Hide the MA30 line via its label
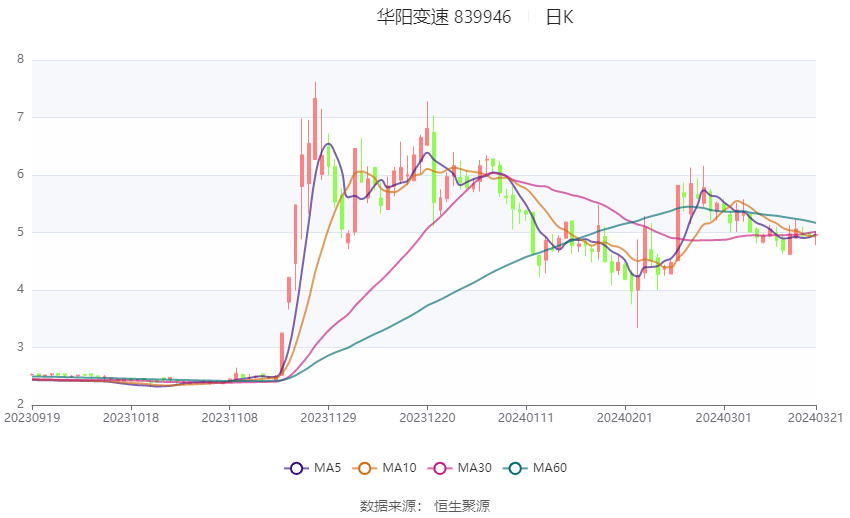Image resolution: width=850 pixels, height=518 pixels. pyautogui.click(x=474, y=468)
